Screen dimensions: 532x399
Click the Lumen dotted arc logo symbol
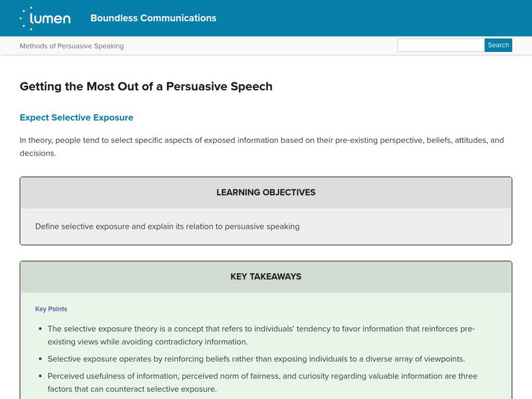pyautogui.click(x=27, y=18)
